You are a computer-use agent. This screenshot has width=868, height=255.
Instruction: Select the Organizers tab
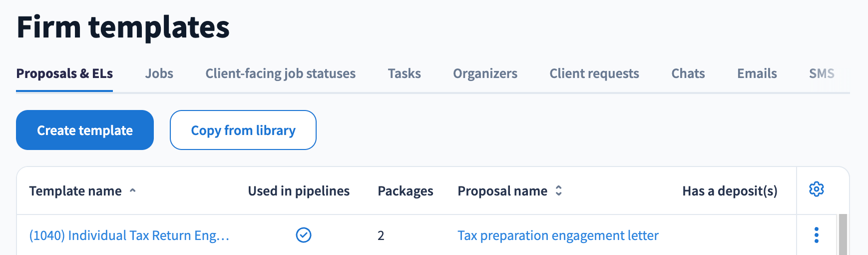(x=485, y=73)
